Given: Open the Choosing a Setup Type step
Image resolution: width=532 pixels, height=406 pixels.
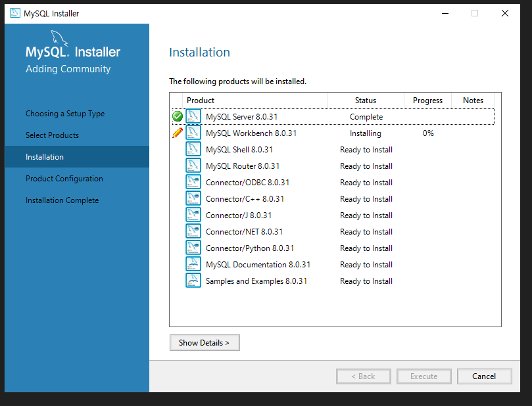Looking at the screenshot, I should pos(65,114).
